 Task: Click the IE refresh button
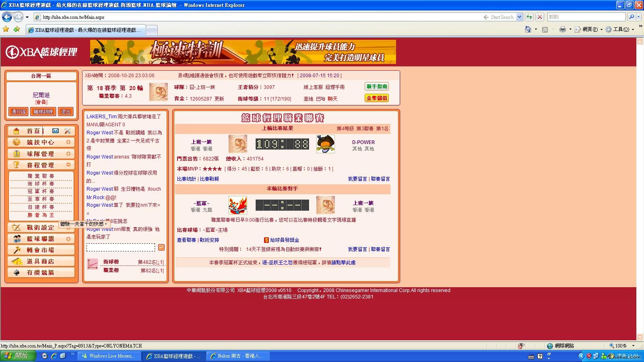coord(529,17)
